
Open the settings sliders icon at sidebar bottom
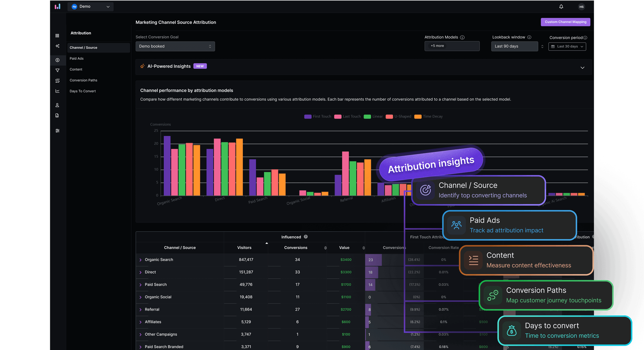pos(57,131)
